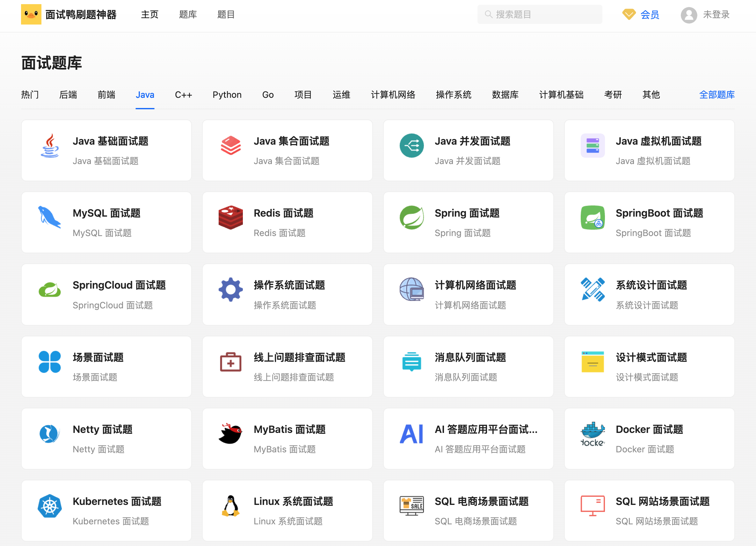Open the 题库 nav item
The height and width of the screenshot is (546, 756).
coord(188,14)
